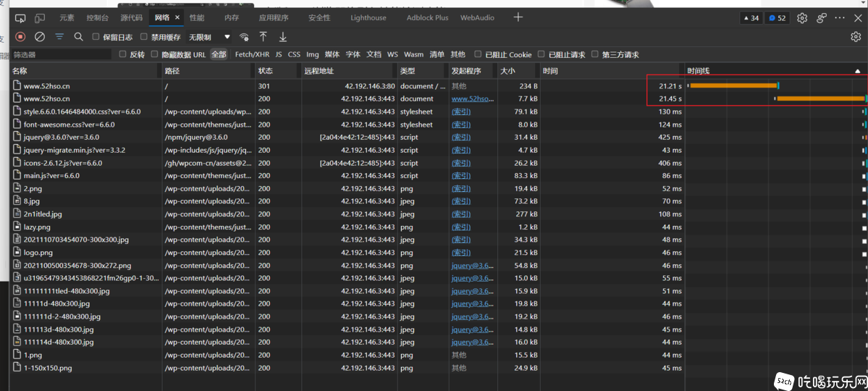
Task: Close the 网络 tab with its X
Action: tap(177, 17)
